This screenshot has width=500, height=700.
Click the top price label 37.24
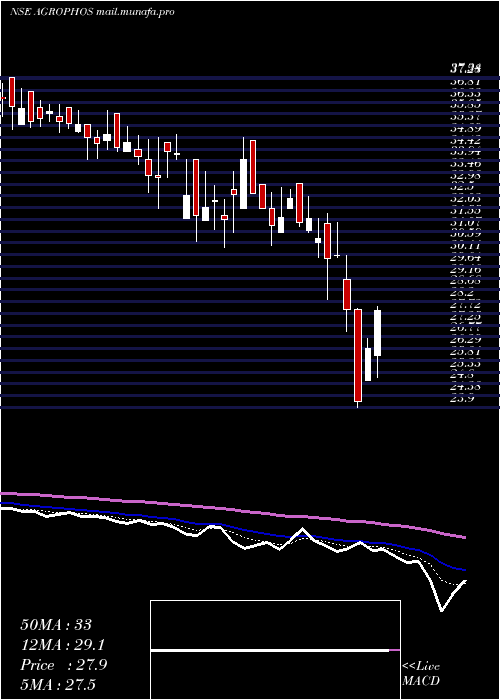465,69
